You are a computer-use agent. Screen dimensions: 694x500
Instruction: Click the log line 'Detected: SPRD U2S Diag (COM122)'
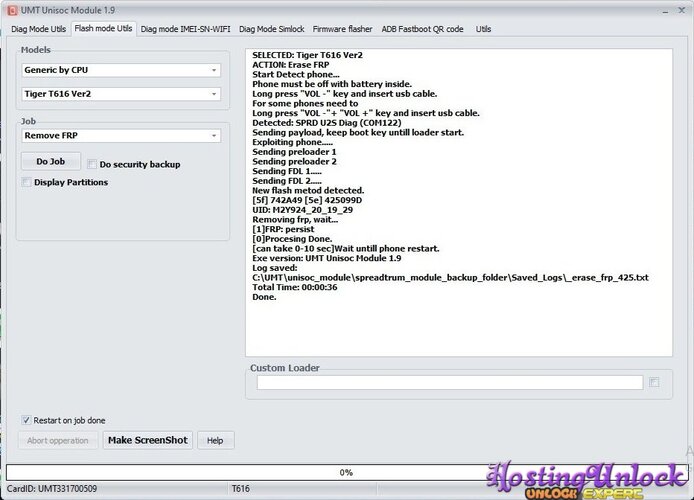coord(327,123)
